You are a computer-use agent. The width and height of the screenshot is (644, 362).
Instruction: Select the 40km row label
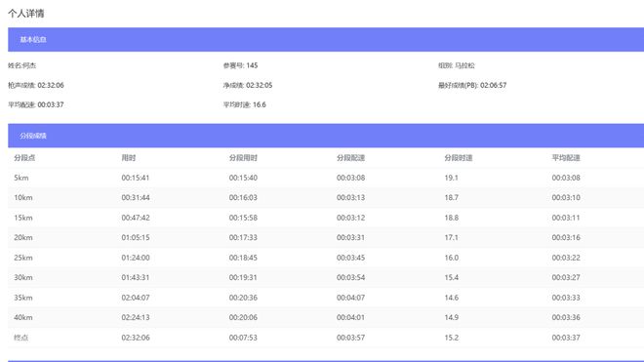pyautogui.click(x=23, y=317)
